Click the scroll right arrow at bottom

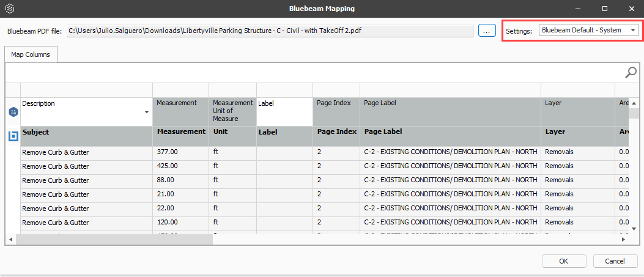623,239
